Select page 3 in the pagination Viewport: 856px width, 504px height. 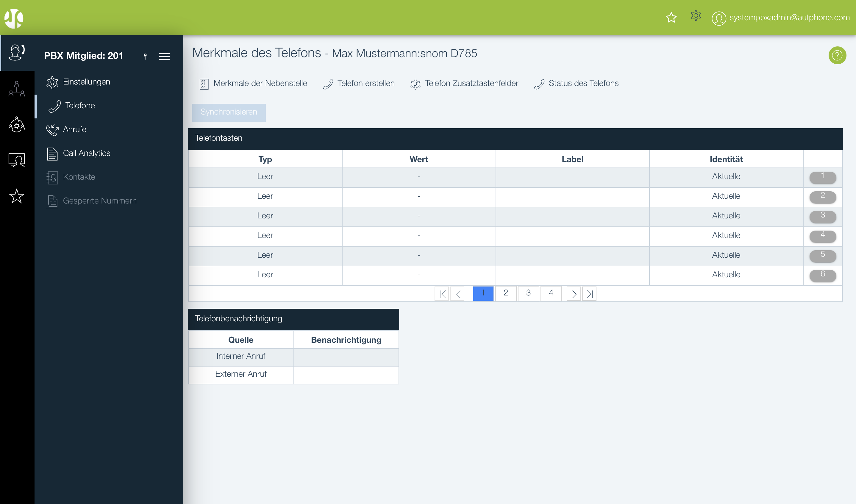point(528,293)
